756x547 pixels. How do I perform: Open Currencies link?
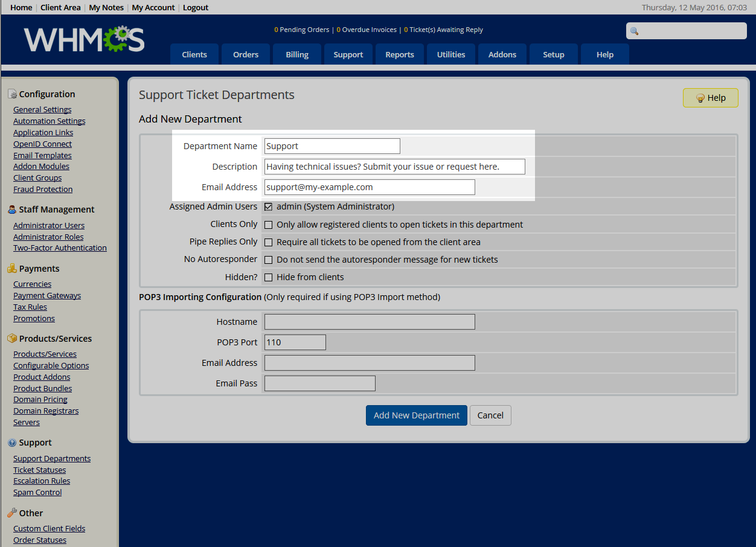(x=32, y=284)
